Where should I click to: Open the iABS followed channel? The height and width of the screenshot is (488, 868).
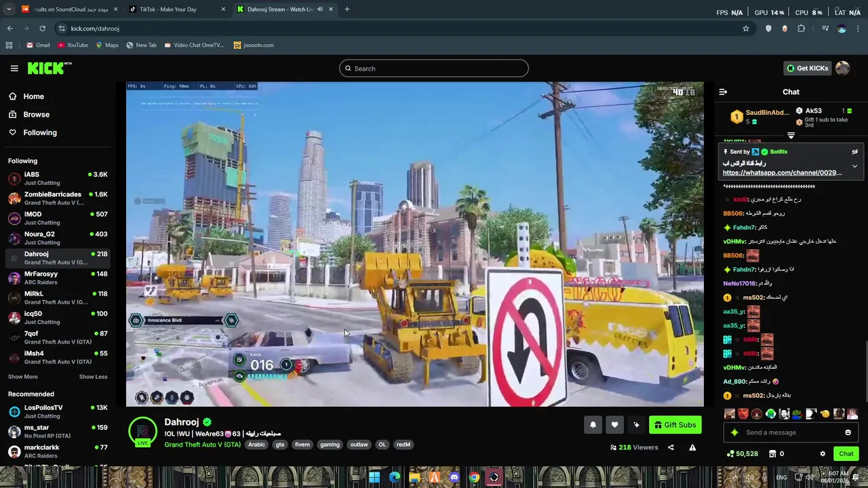coord(58,178)
